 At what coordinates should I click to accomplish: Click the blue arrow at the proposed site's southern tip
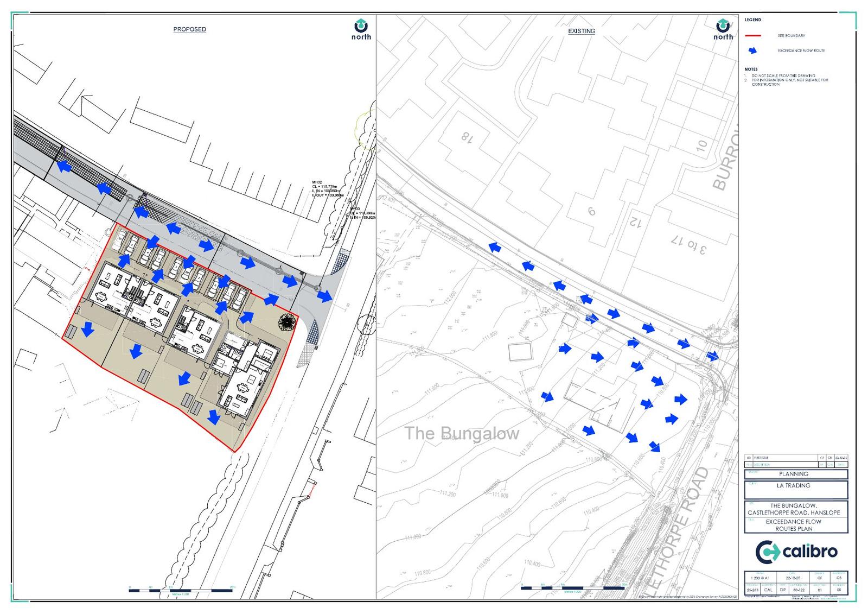point(214,417)
